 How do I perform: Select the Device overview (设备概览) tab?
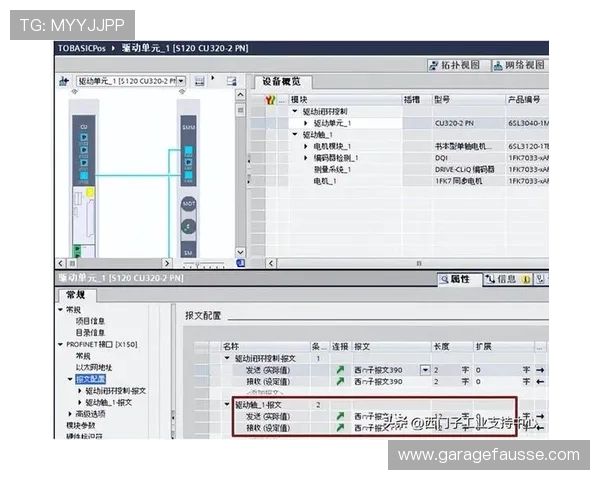coord(282,82)
